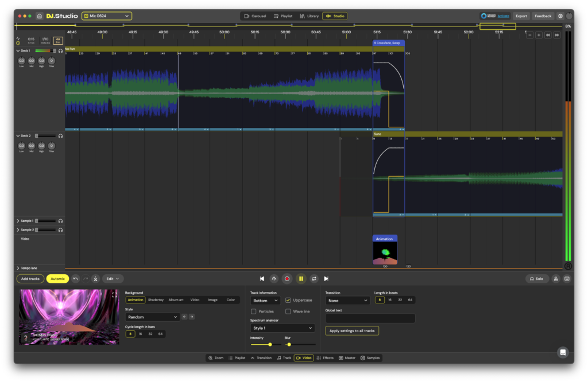Image resolution: width=588 pixels, height=382 pixels.
Task: Open the Samples panel
Action: pos(370,357)
